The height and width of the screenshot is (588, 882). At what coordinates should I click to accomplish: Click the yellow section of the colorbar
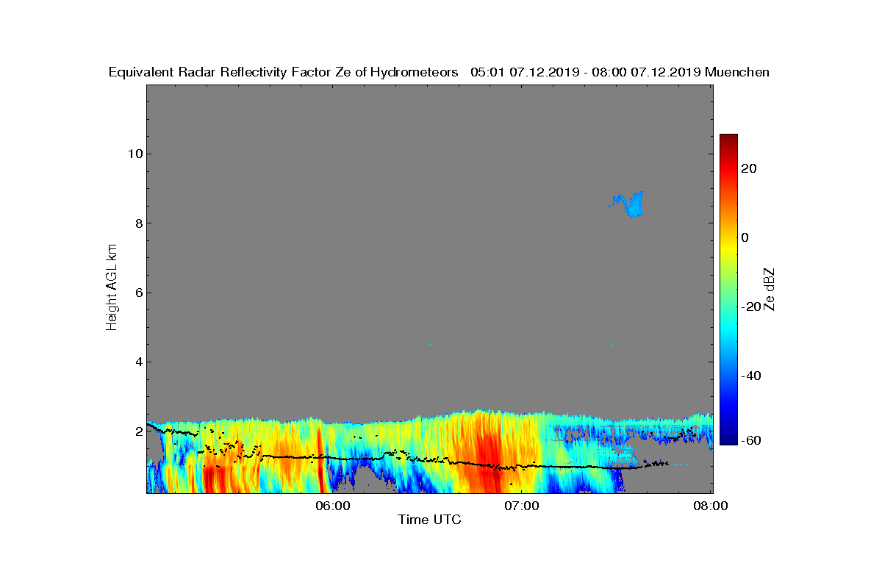(728, 250)
